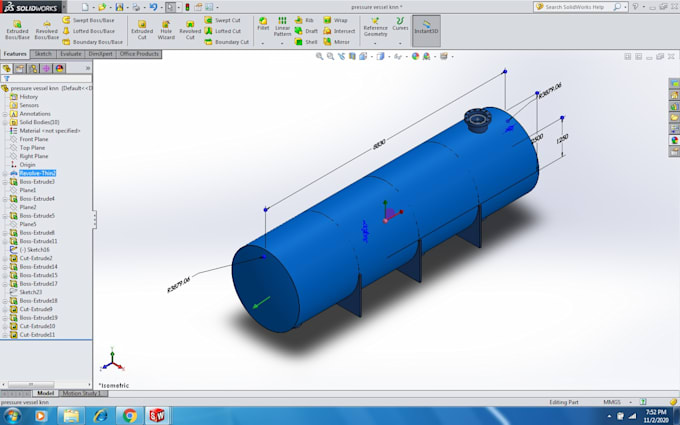680x425 pixels.
Task: Click the Search SolidWorks Help field
Action: coord(574,7)
